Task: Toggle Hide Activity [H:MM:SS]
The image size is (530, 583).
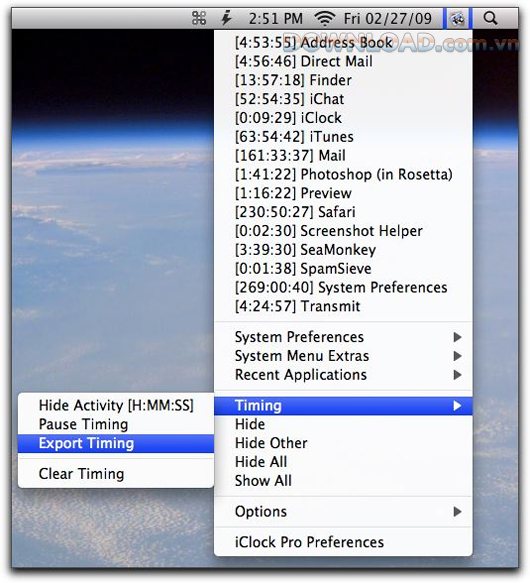Action: point(116,405)
